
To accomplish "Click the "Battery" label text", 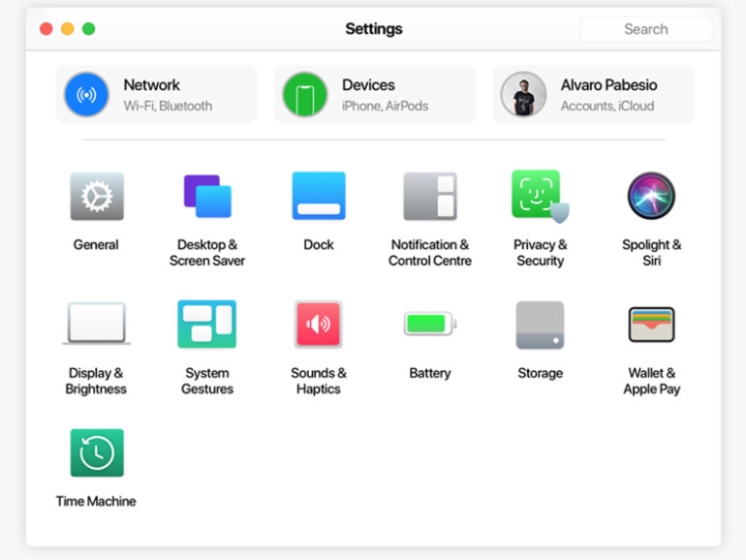I will (430, 373).
